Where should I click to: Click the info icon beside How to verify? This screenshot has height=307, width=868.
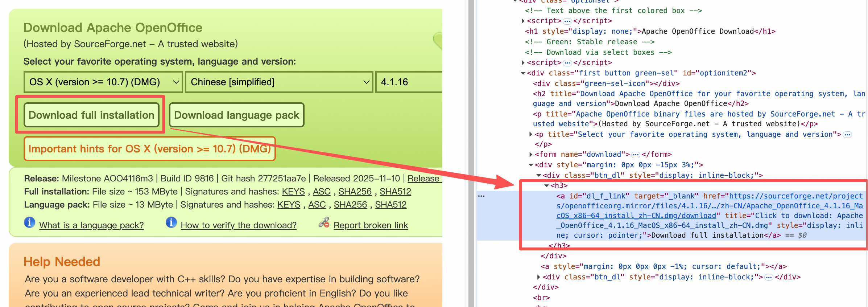(171, 222)
